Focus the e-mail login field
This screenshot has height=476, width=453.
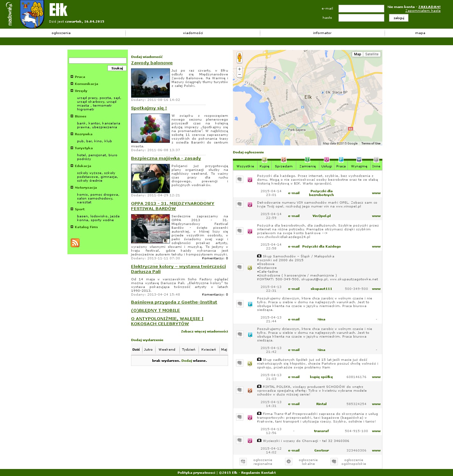click(x=361, y=9)
